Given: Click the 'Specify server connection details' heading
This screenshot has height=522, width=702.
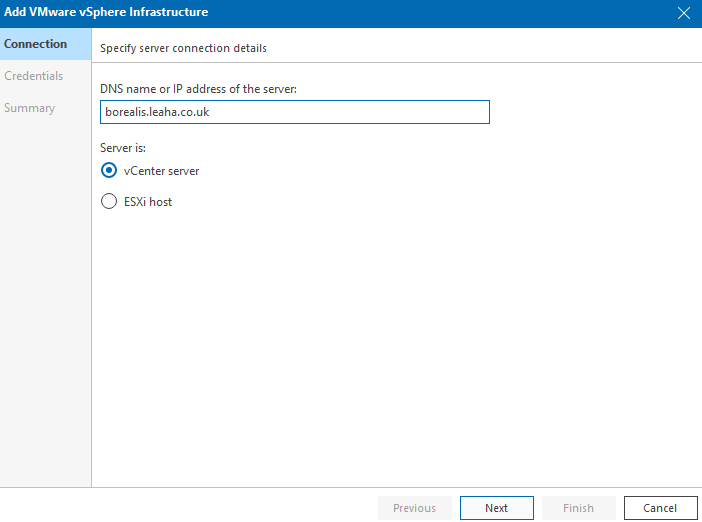Looking at the screenshot, I should click(x=183, y=48).
